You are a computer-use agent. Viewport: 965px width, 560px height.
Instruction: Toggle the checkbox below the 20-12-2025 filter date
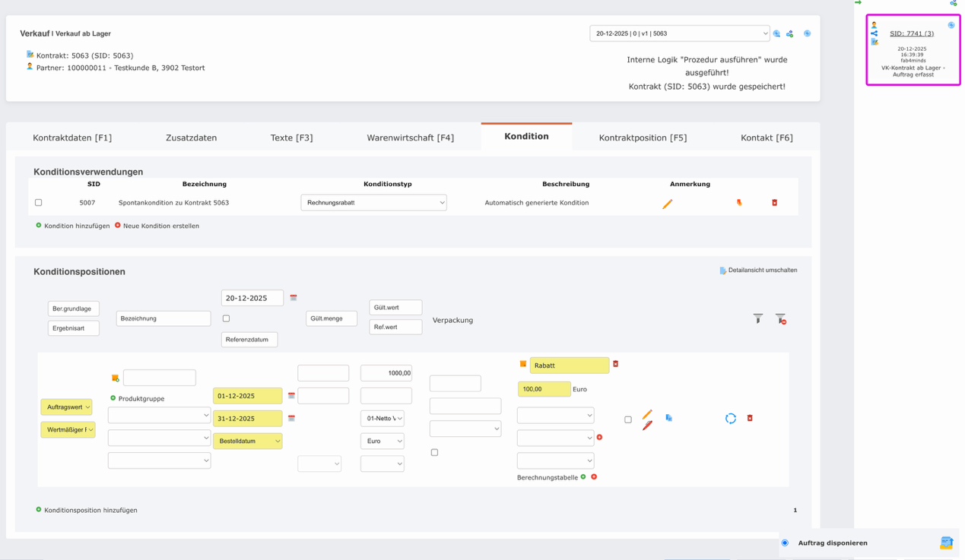[226, 318]
